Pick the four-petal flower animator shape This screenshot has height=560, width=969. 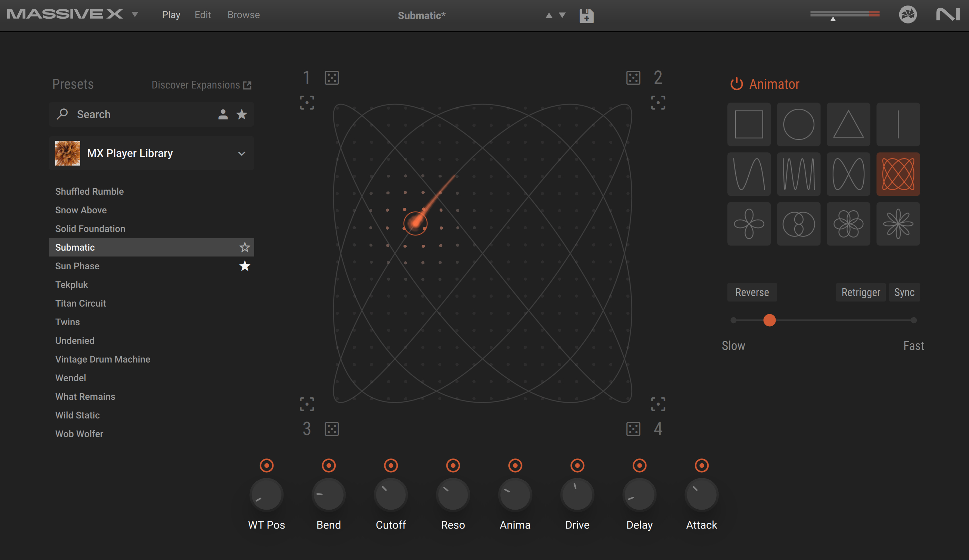749,224
